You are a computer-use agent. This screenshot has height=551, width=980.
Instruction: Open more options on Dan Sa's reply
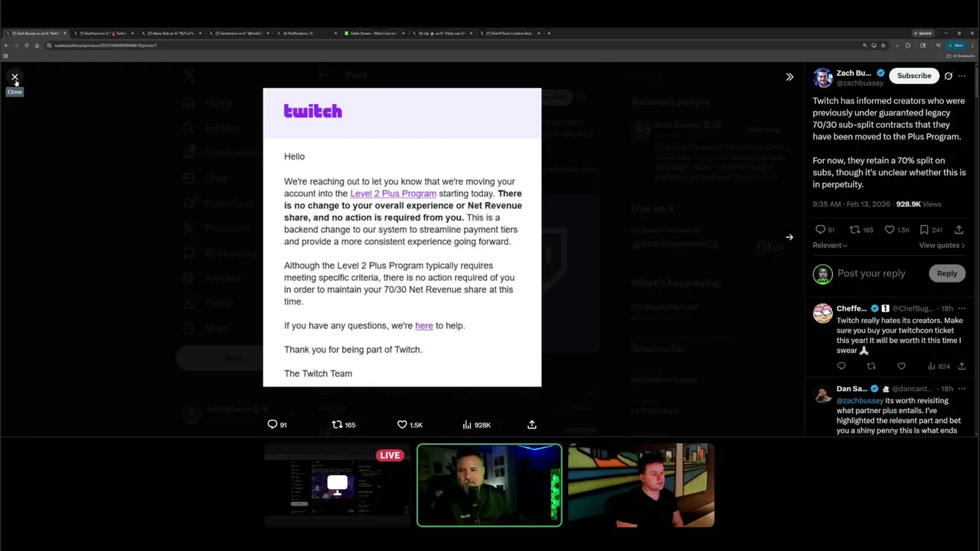[x=962, y=389]
